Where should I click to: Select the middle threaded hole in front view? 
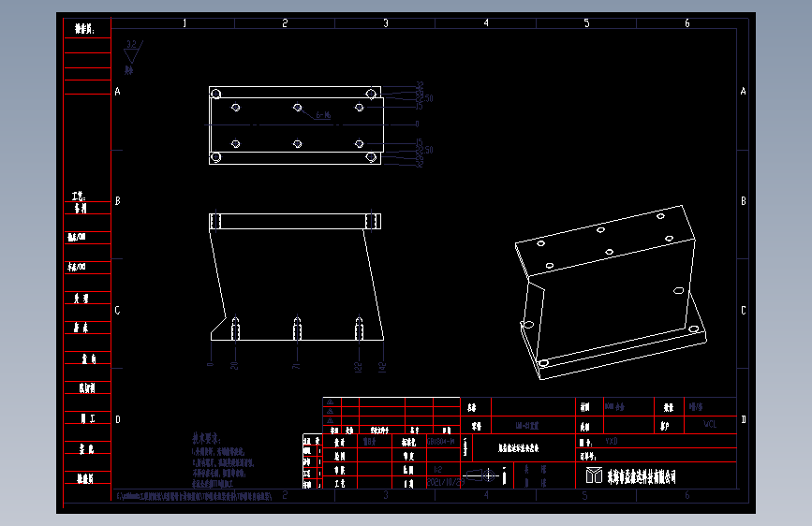click(x=297, y=329)
